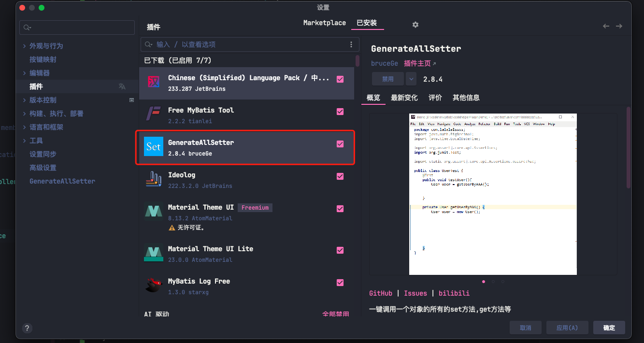Open bilibili link in description
The image size is (644, 343).
coord(454,293)
